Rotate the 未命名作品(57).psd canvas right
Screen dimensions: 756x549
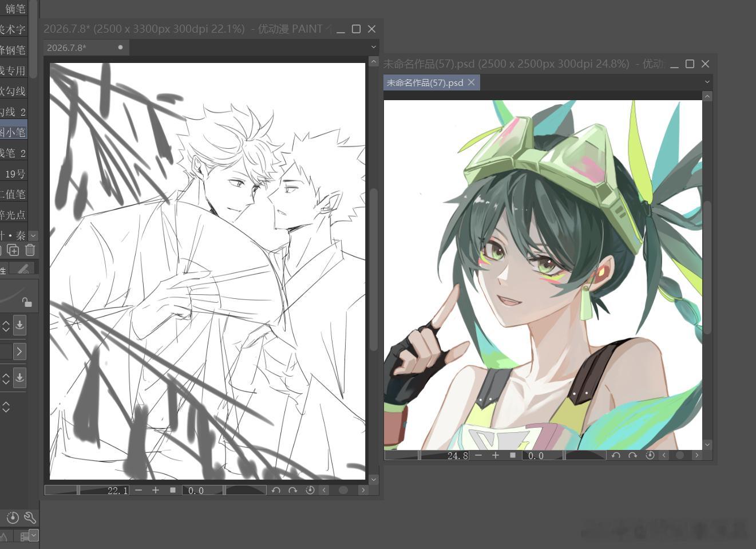tap(632, 455)
